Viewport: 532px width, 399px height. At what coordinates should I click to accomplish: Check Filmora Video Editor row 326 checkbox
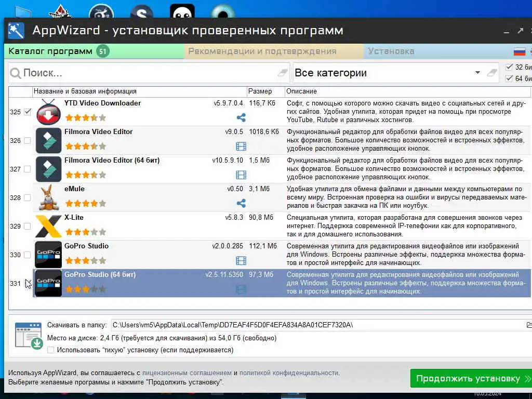coord(28,140)
